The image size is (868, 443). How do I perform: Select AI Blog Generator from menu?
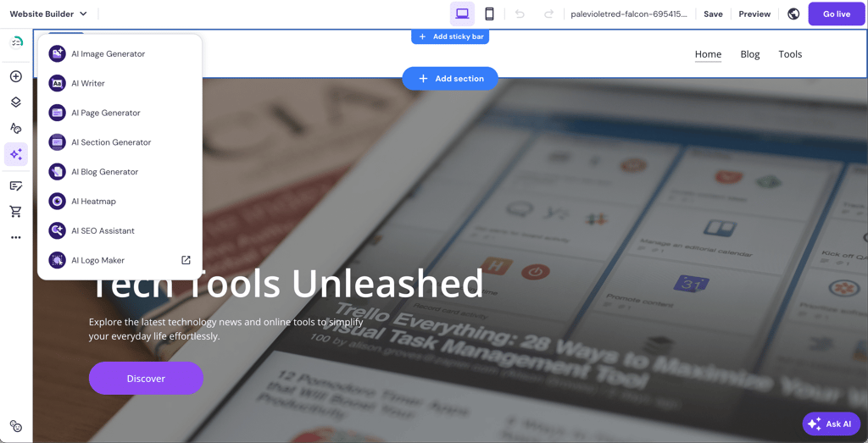click(120, 171)
